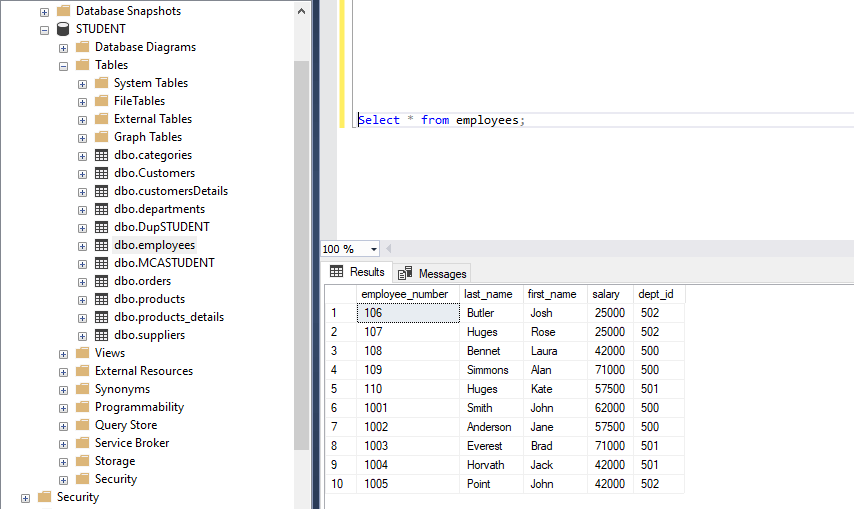Click the External Tables folder icon
Screen dimensions: 854x509
[101, 119]
